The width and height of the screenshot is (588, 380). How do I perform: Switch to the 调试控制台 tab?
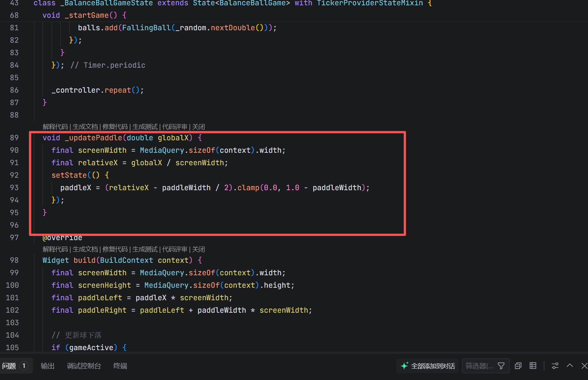(84, 366)
